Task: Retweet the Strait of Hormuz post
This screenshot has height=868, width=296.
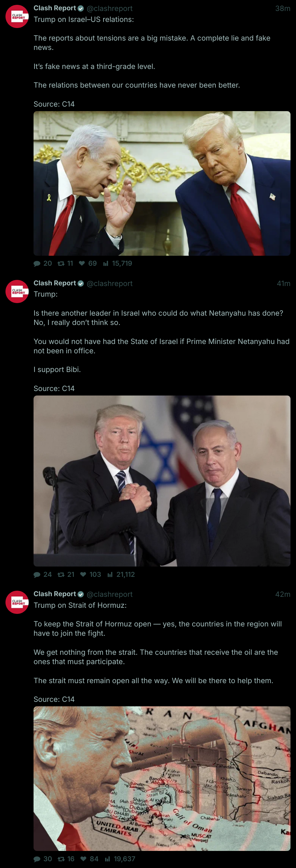Action: coord(61,859)
